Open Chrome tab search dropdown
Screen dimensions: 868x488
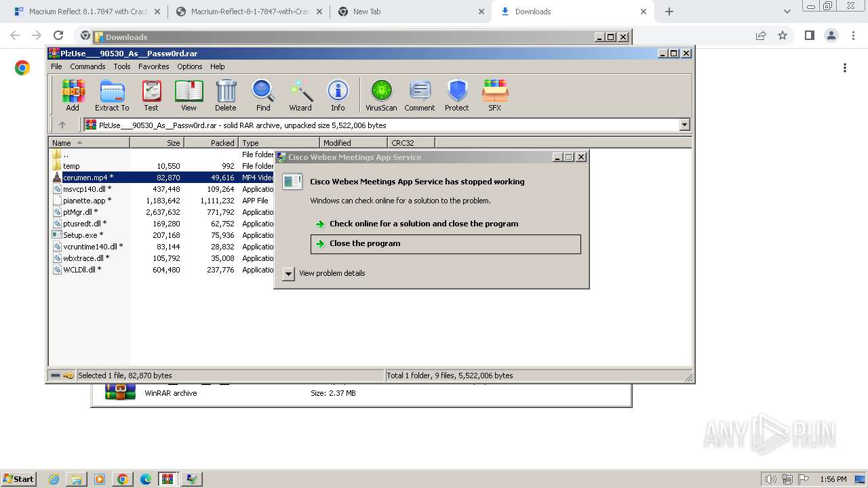(787, 12)
